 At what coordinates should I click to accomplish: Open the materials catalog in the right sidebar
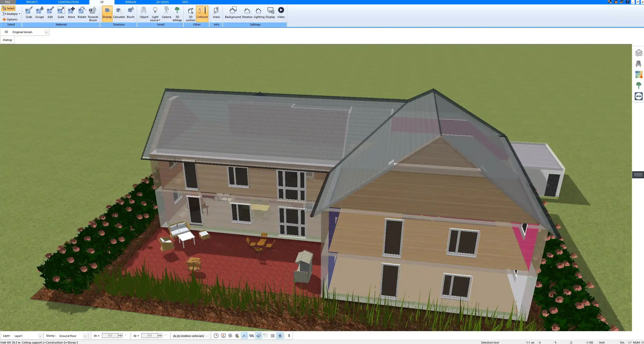pyautogui.click(x=639, y=74)
